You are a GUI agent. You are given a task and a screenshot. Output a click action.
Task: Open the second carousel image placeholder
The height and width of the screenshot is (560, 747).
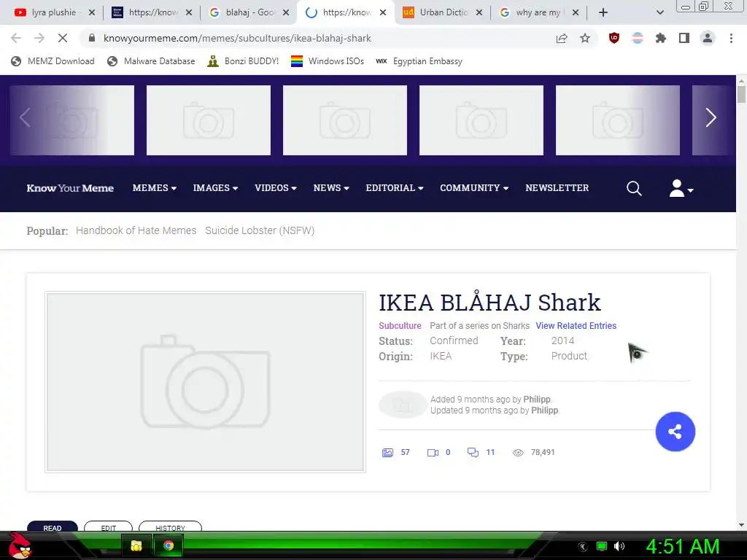tap(209, 120)
